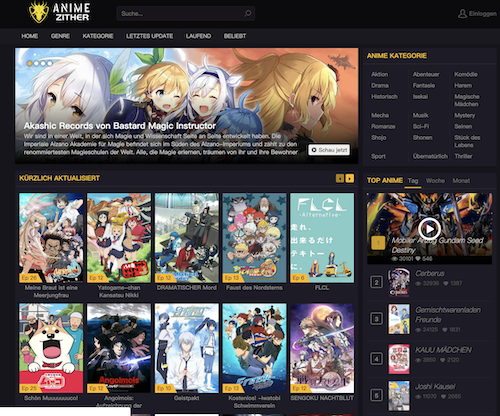The height and width of the screenshot is (416, 500).
Task: Play the Gundam Seed Destiny top anime
Action: [429, 229]
